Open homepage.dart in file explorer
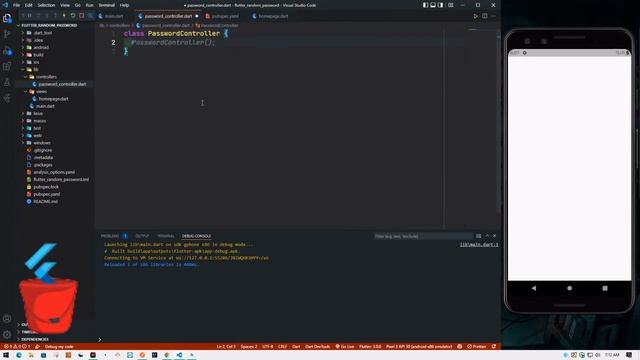The height and width of the screenshot is (360, 640). [x=53, y=99]
